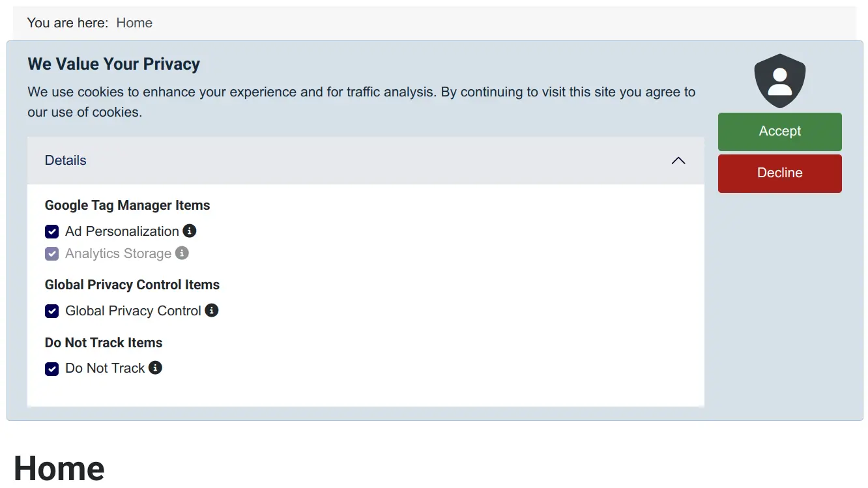This screenshot has width=868, height=488.
Task: Click the privacy shield user icon
Action: coord(779,81)
